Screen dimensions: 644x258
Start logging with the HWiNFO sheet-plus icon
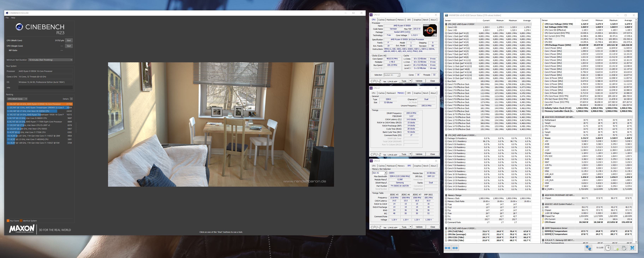tap(616, 248)
